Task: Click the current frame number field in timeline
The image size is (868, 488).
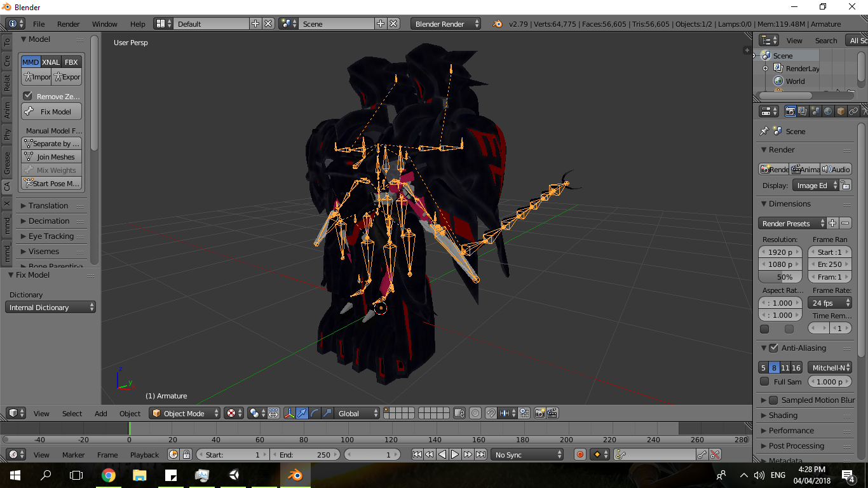Action: 372,454
